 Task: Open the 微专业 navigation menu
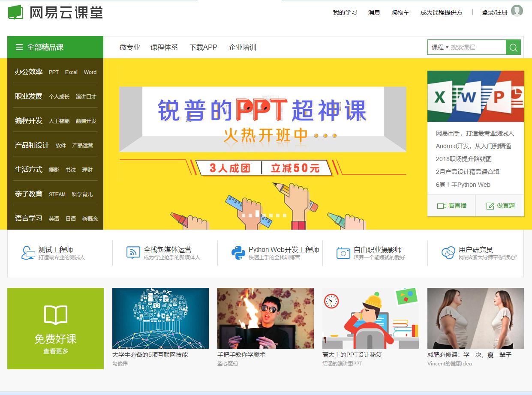pyautogui.click(x=130, y=47)
